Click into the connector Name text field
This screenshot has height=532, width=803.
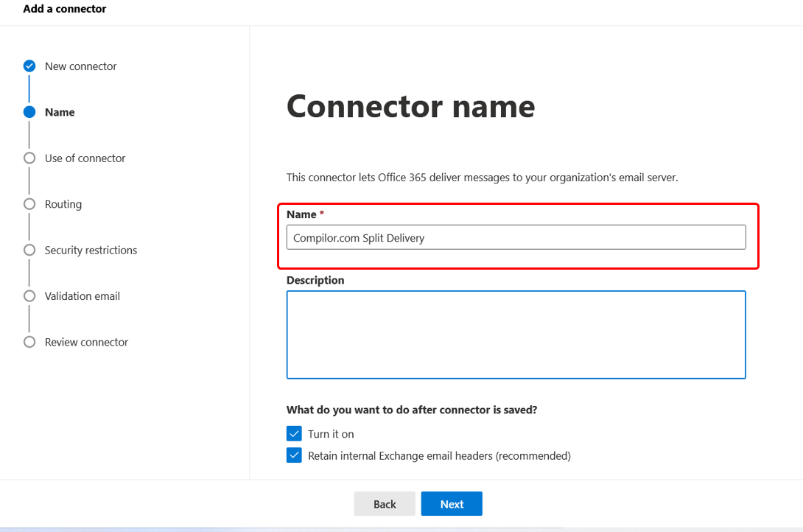pos(516,237)
